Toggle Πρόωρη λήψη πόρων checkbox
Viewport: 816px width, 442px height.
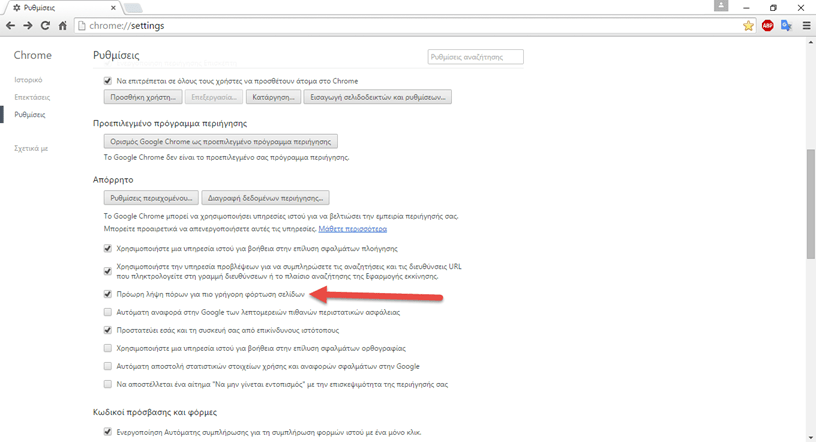click(x=108, y=294)
